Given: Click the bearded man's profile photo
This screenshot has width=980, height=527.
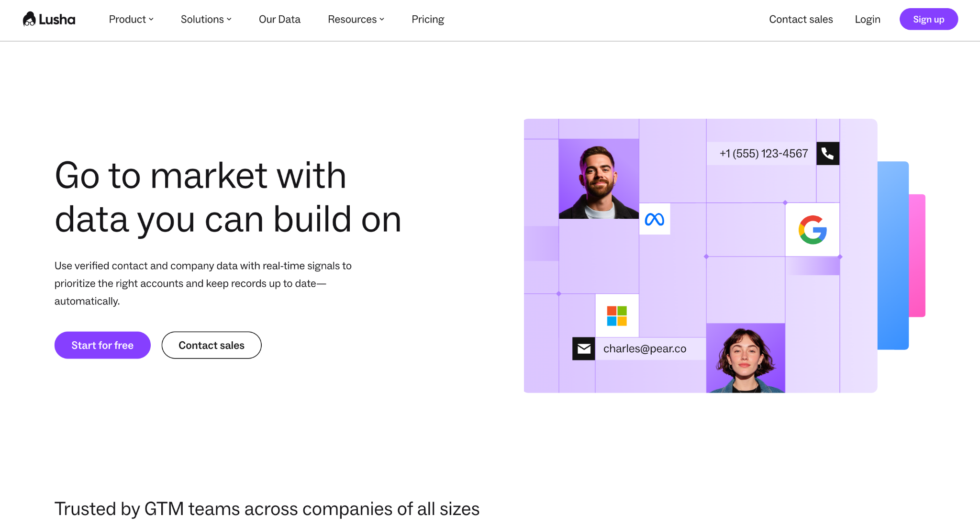Looking at the screenshot, I should (x=599, y=179).
